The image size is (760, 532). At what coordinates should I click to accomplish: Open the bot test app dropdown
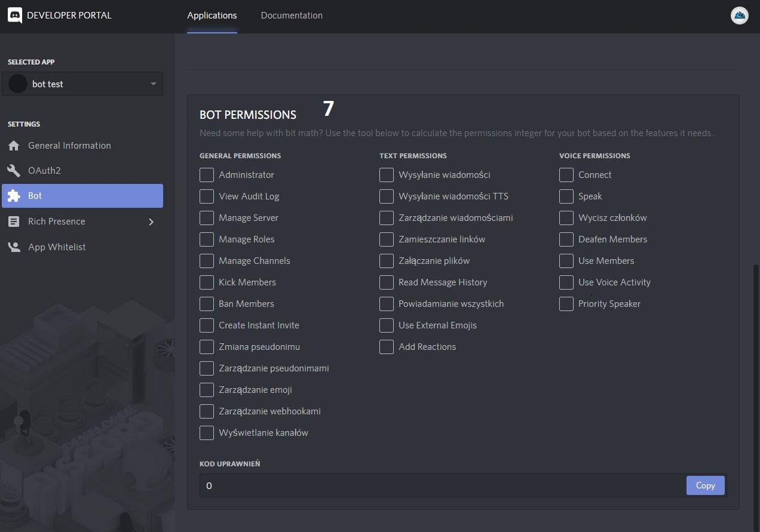tap(153, 84)
